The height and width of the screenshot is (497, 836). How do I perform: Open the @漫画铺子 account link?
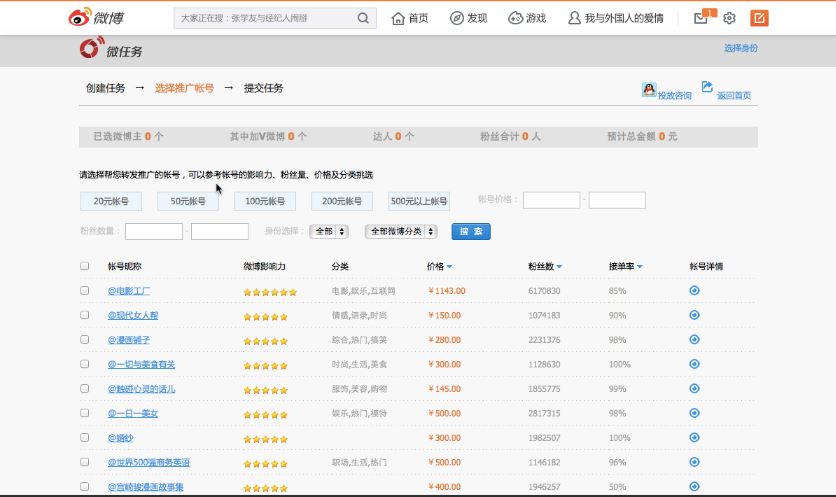[128, 340]
